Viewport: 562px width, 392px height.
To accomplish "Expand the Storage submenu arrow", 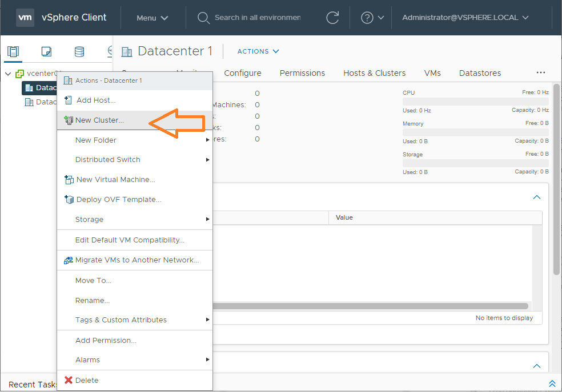I will click(207, 219).
